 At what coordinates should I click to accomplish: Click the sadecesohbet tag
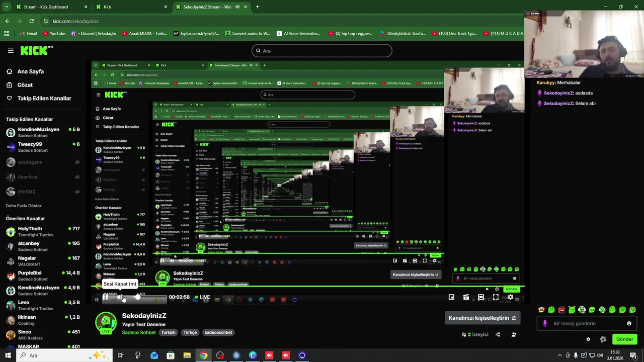pos(218,333)
